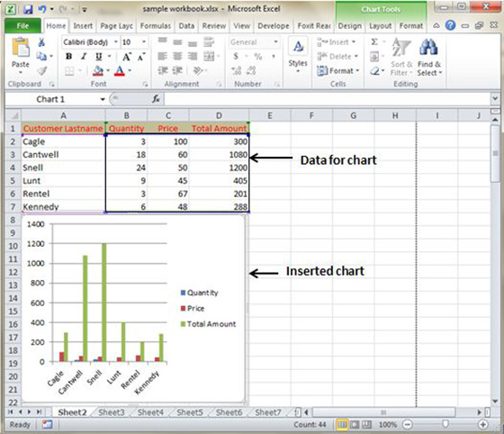Select the Format Painter brush
Image resolution: width=504 pixels, height=434 pixels.
pos(41,70)
